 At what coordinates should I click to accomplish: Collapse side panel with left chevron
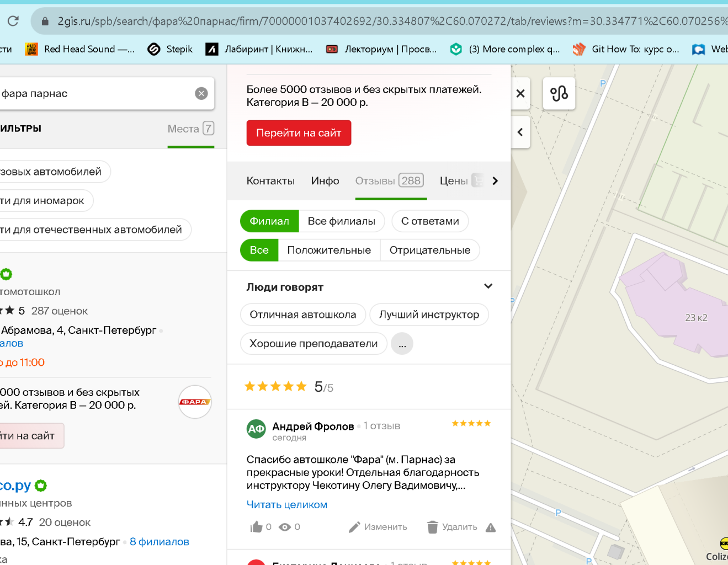(520, 132)
